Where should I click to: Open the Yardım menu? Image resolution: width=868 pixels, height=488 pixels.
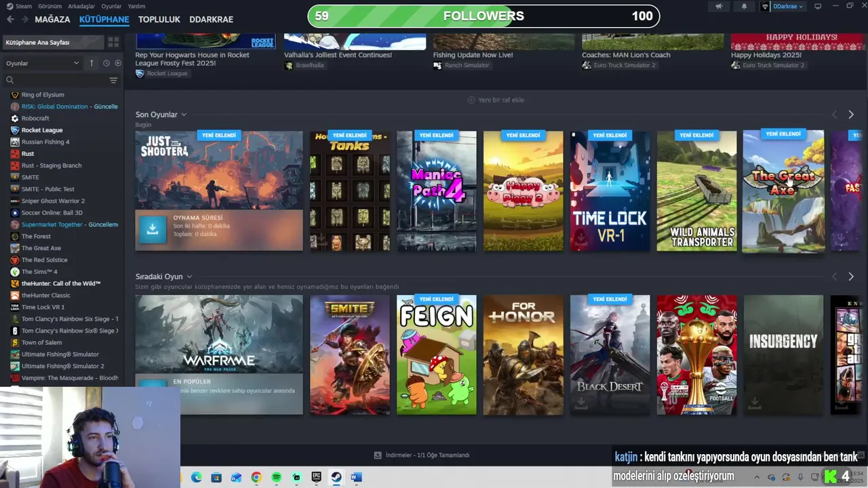(136, 6)
